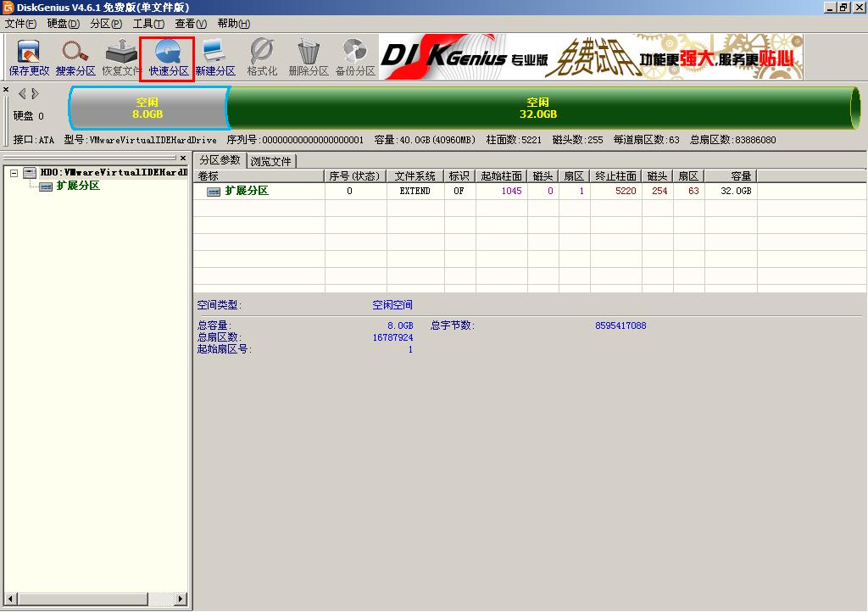Collapse the HD0 tree node
The image size is (868, 612).
pos(14,173)
